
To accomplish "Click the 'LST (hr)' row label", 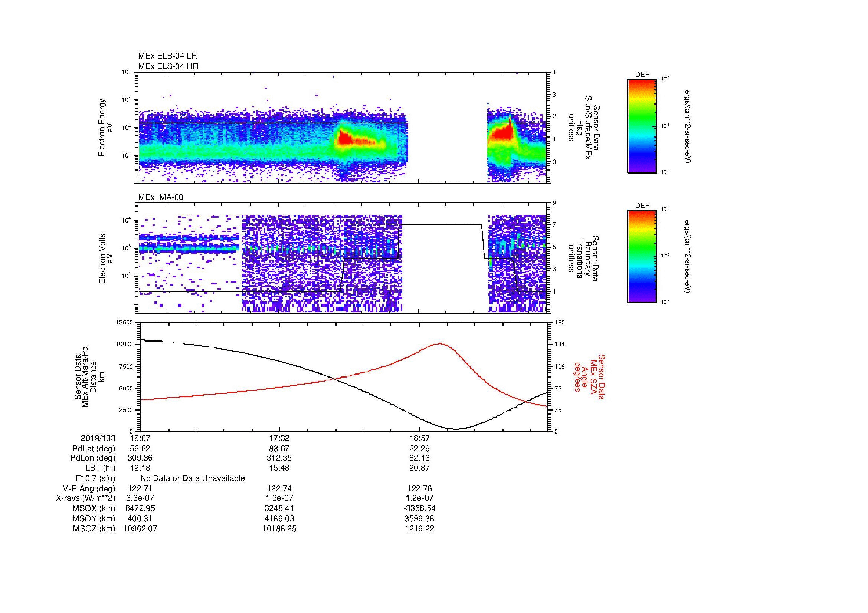I will pyautogui.click(x=100, y=468).
